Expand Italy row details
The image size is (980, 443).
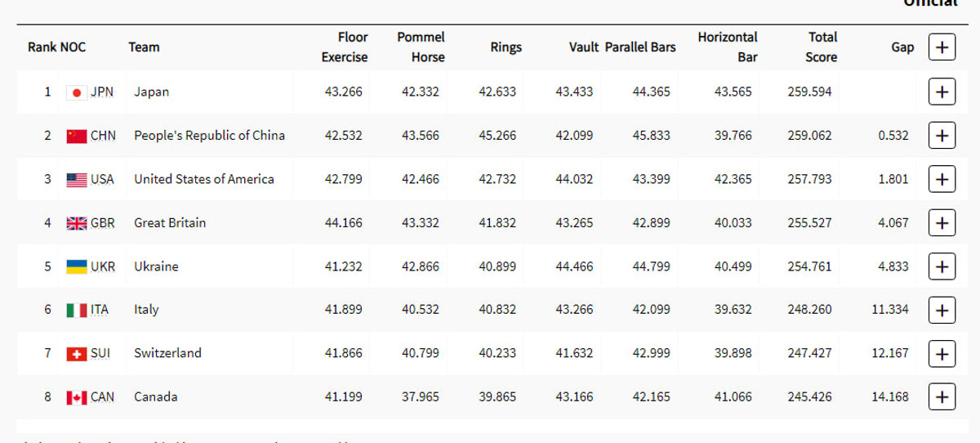942,310
